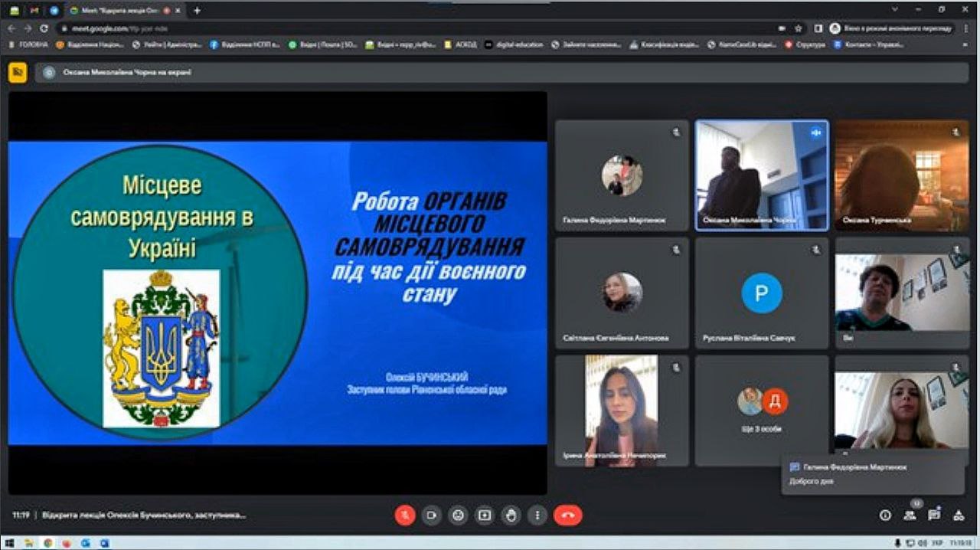980x550 pixels.
Task: Open a new browser tab
Action: coord(197,11)
